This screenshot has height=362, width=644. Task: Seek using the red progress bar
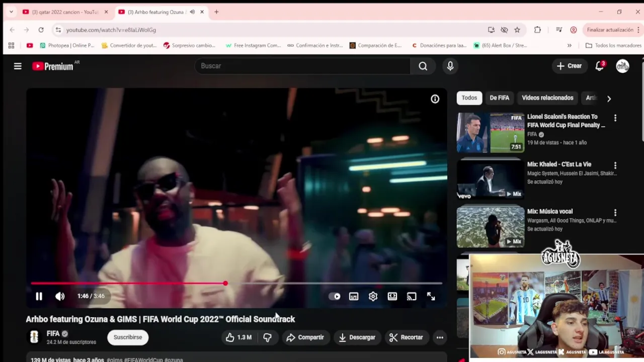[x=236, y=283]
